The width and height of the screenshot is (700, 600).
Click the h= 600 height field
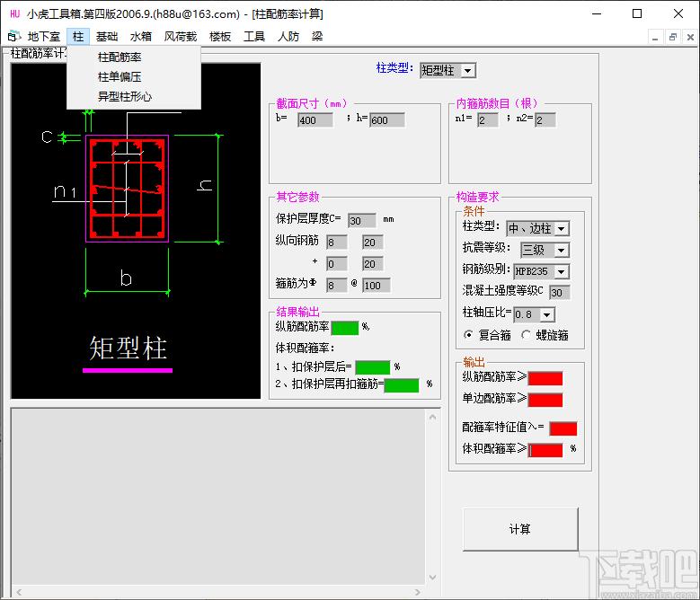tap(387, 120)
